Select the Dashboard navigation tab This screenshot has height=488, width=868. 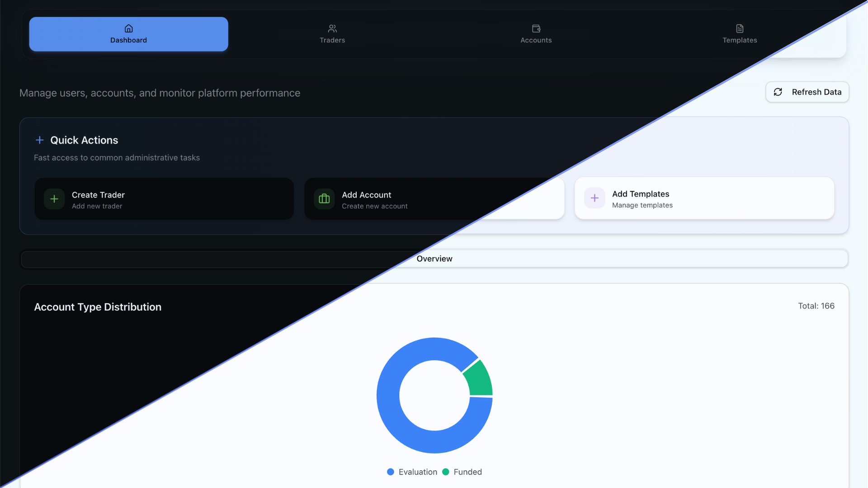128,34
